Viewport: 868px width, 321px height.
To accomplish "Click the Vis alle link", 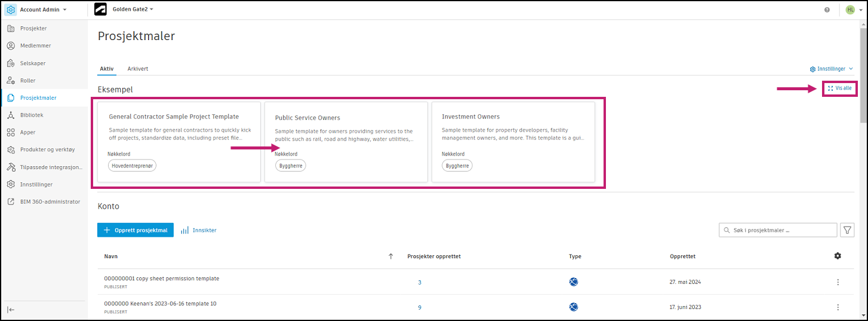I will [x=840, y=88].
